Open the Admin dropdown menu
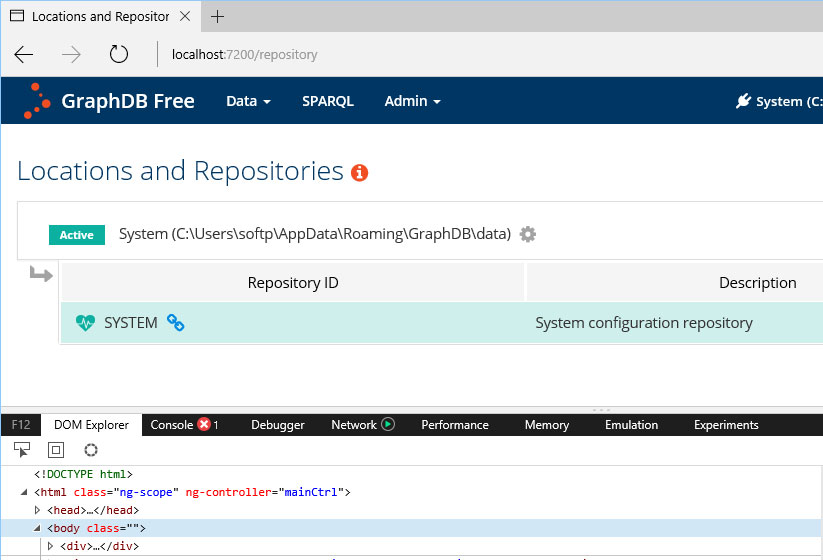Image resolution: width=823 pixels, height=560 pixels. [412, 101]
